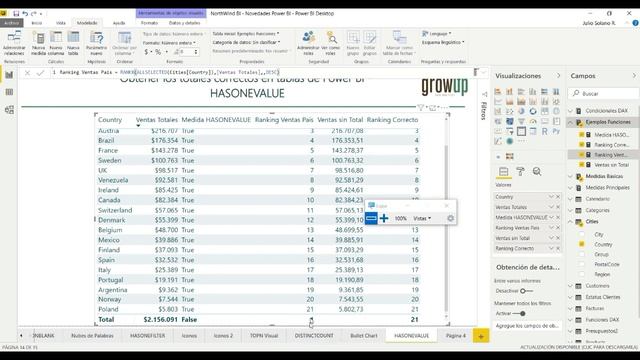Expand Condicionales DAX table
Screen dimensions: 640x360
(571, 111)
